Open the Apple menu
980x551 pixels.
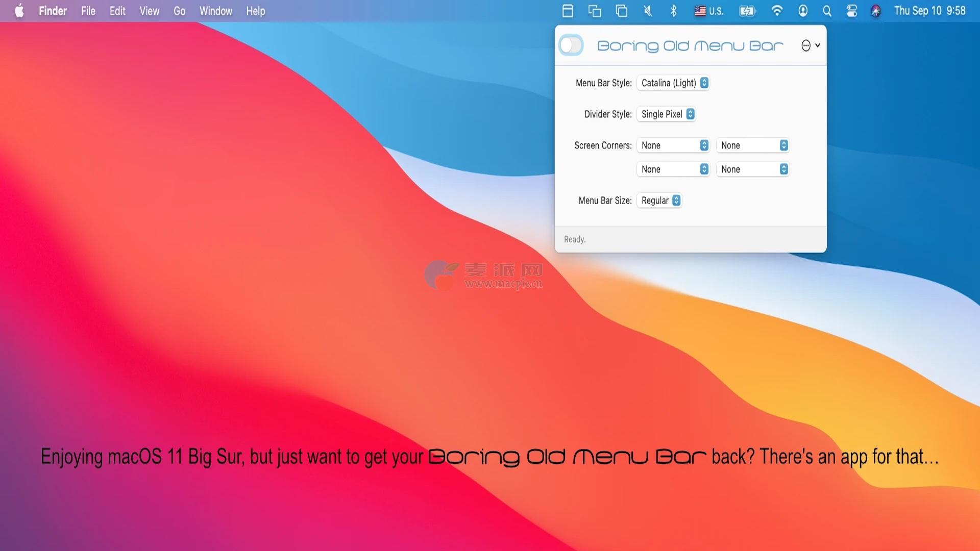[19, 11]
